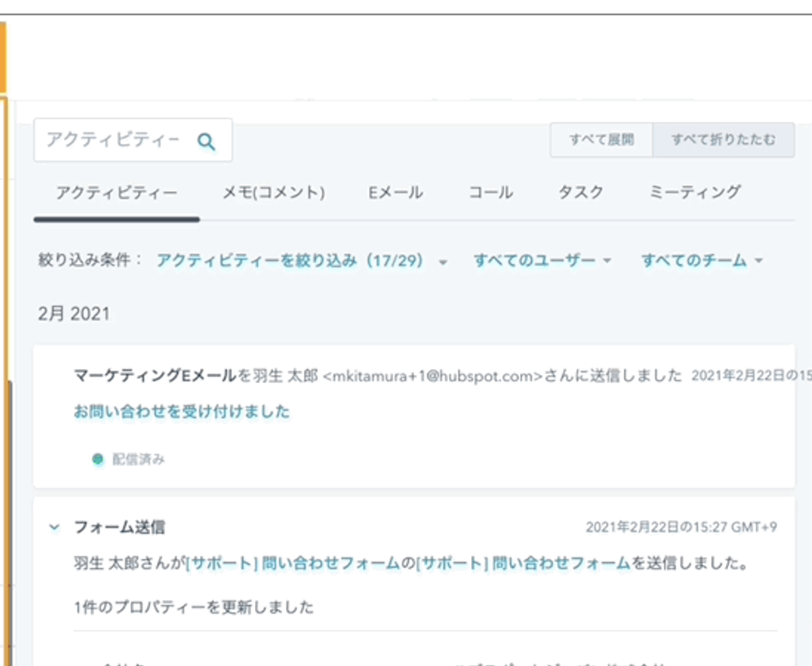Open お問い合わせを受け付けました email link
Screen dimensions: 812x666
(181, 412)
